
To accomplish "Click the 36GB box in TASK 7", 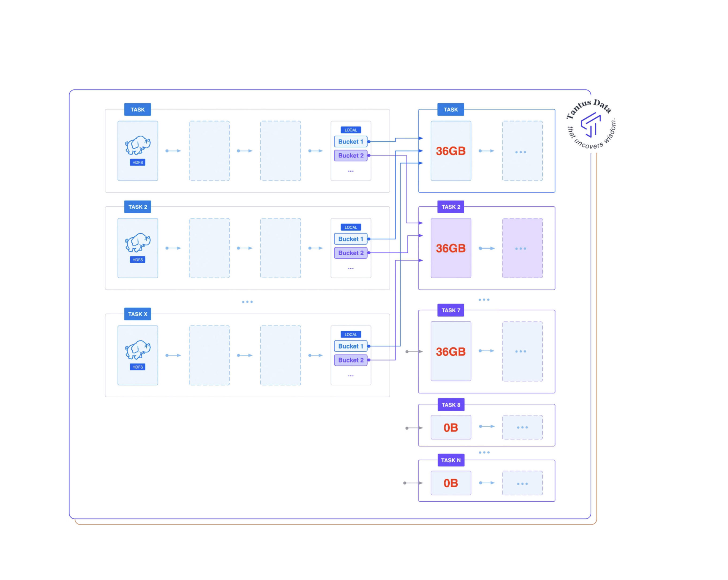I will coord(451,351).
